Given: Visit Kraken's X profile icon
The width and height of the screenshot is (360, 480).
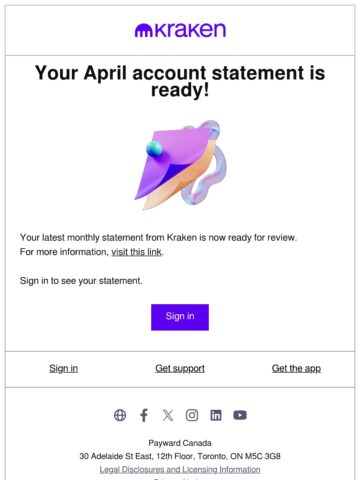Looking at the screenshot, I should point(168,415).
